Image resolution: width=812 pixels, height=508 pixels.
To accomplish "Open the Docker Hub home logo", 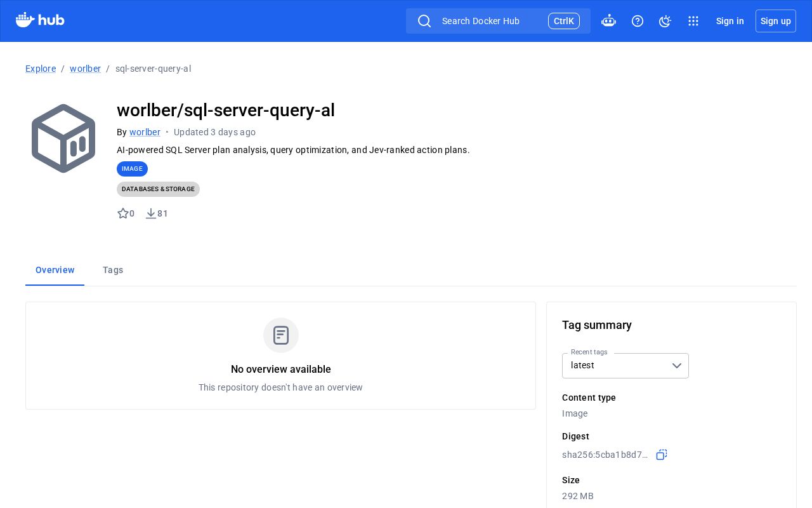I will 40,20.
